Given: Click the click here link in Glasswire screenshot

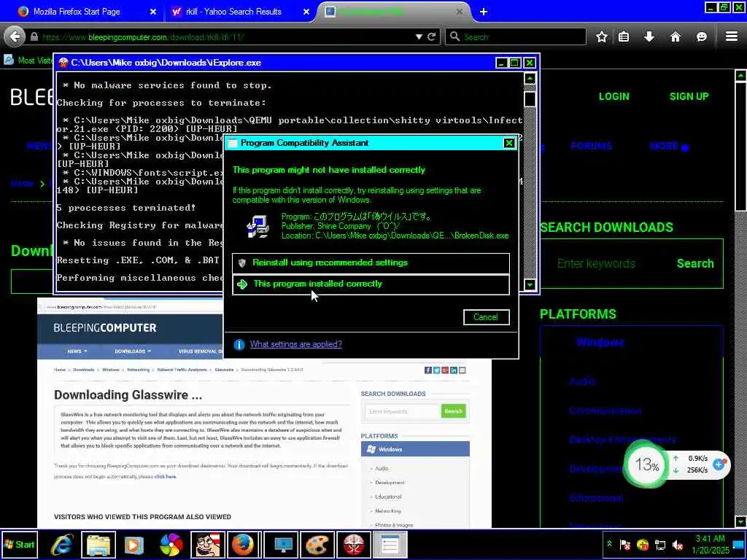Looking at the screenshot, I should (x=165, y=476).
